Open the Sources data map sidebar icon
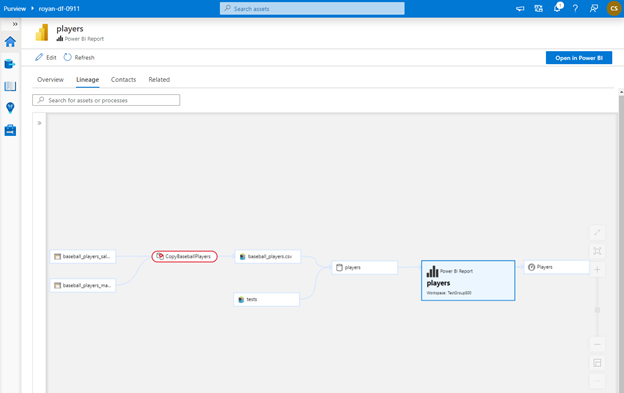624x393 pixels. tap(10, 64)
